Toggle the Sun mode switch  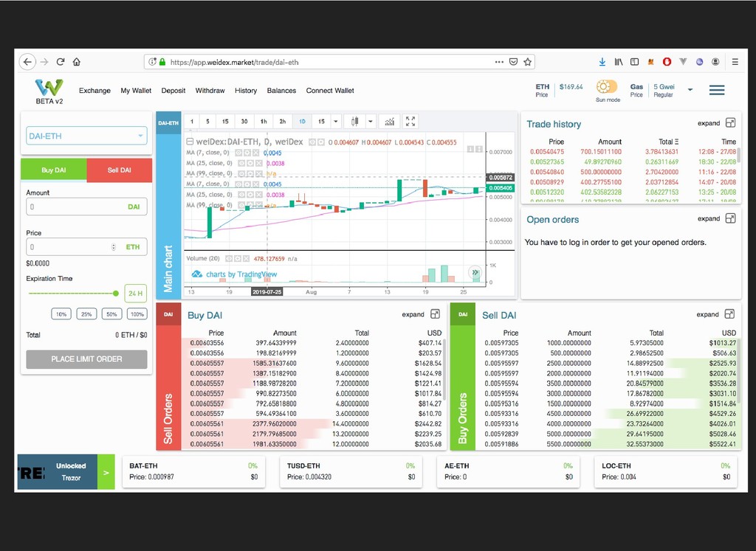tap(607, 87)
